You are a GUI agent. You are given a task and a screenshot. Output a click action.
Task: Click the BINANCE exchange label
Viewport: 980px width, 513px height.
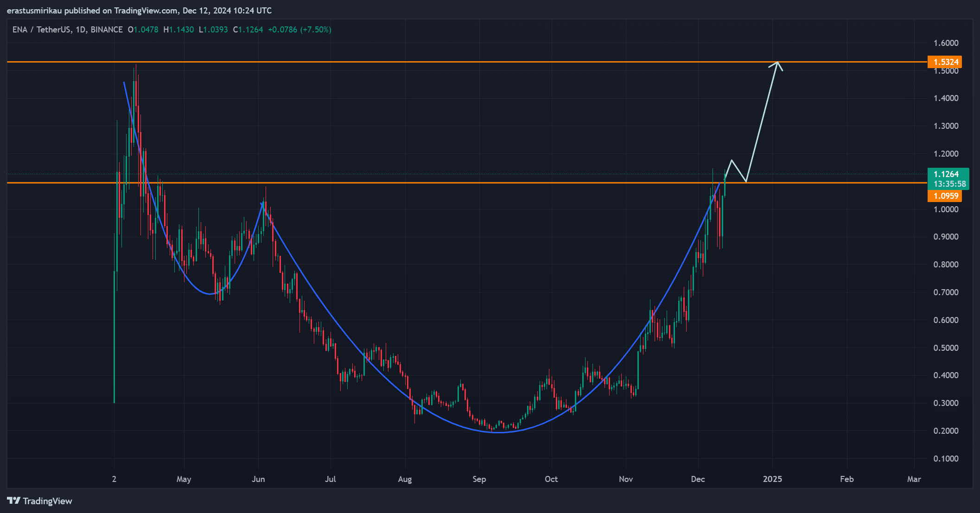click(107, 30)
